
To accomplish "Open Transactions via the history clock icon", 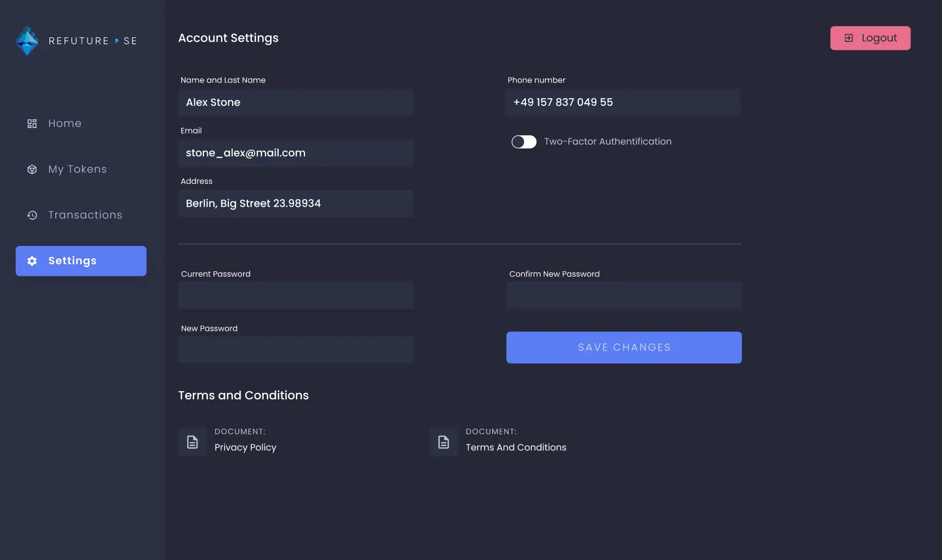I will click(32, 215).
